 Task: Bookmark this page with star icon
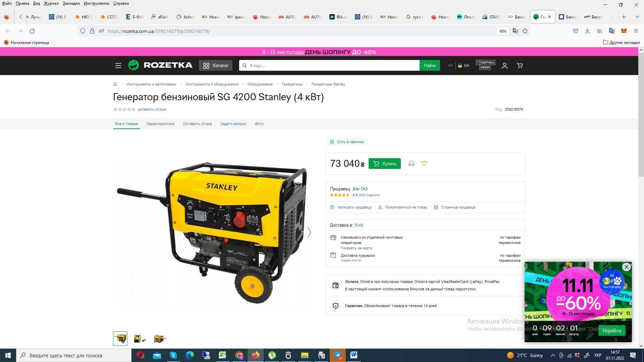(525, 31)
